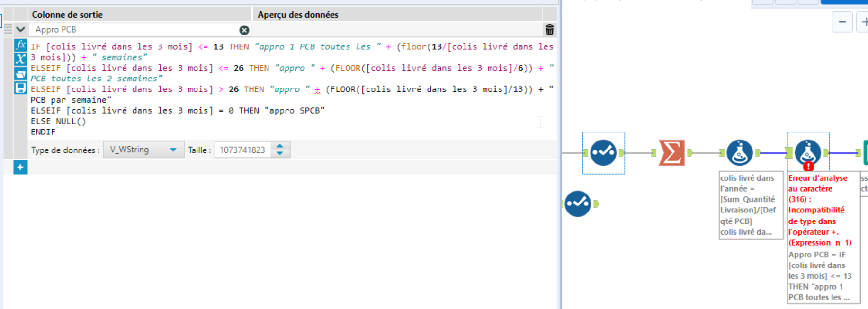This screenshot has height=309, width=868.
Task: Click the Colonne de sortie header
Action: point(67,15)
